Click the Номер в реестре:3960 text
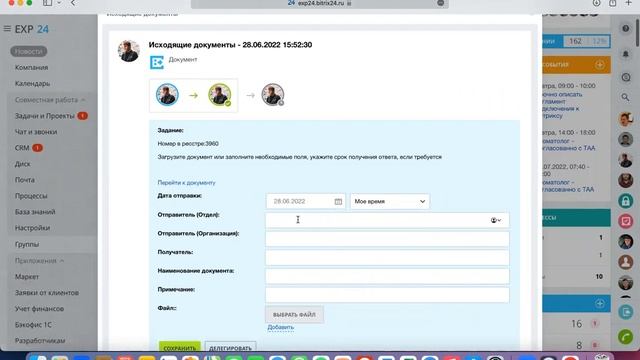The image size is (640, 360). click(188, 144)
